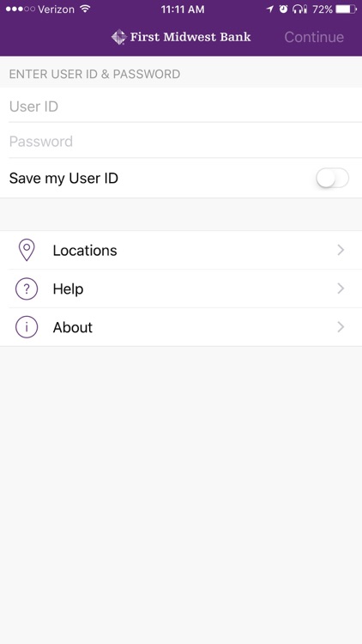Tap the battery icon in status bar

click(x=346, y=9)
